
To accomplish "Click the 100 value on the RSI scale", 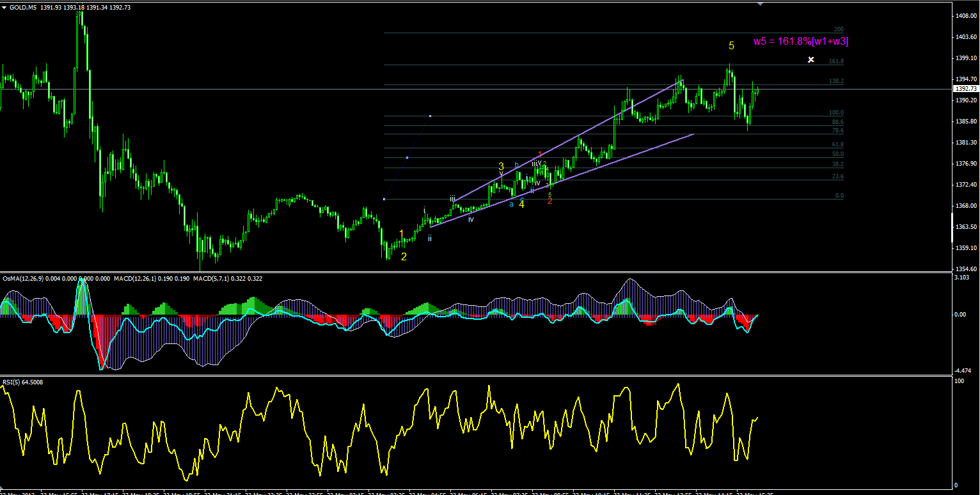I will (x=960, y=381).
